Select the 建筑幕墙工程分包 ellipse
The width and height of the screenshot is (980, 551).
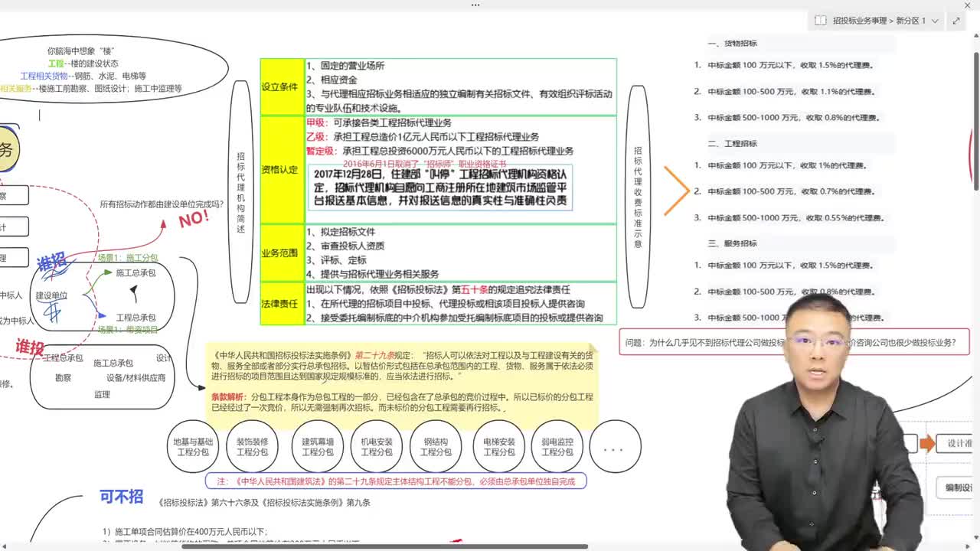317,447
